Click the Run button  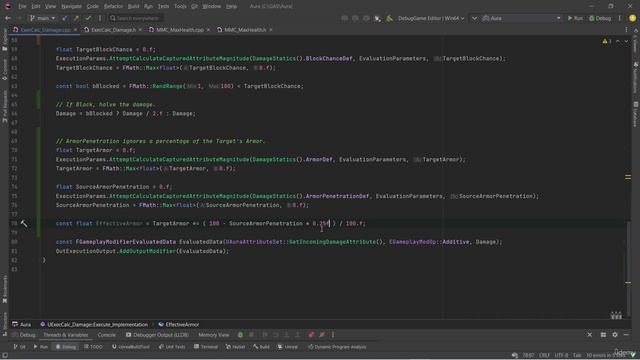click(576, 18)
